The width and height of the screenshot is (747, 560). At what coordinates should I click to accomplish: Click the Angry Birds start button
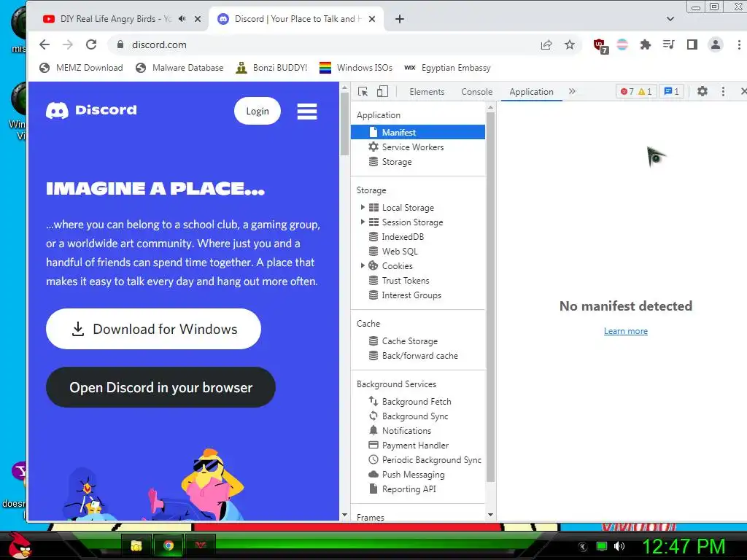click(18, 545)
